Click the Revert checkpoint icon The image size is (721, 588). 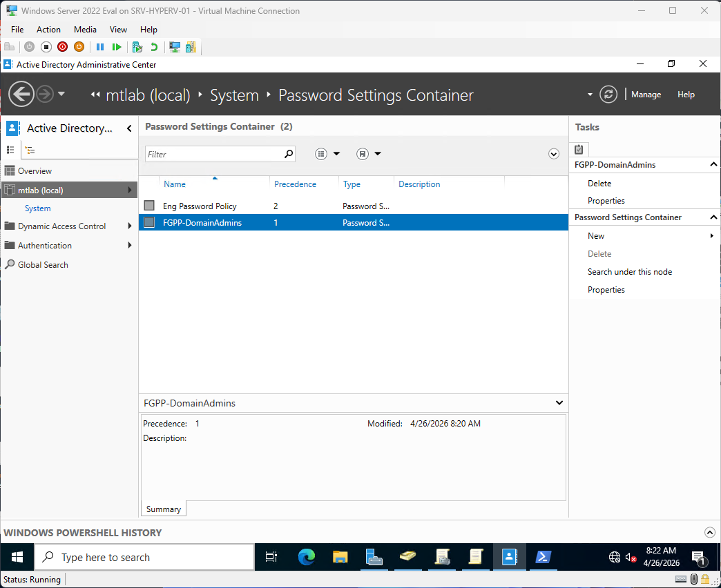click(x=154, y=47)
